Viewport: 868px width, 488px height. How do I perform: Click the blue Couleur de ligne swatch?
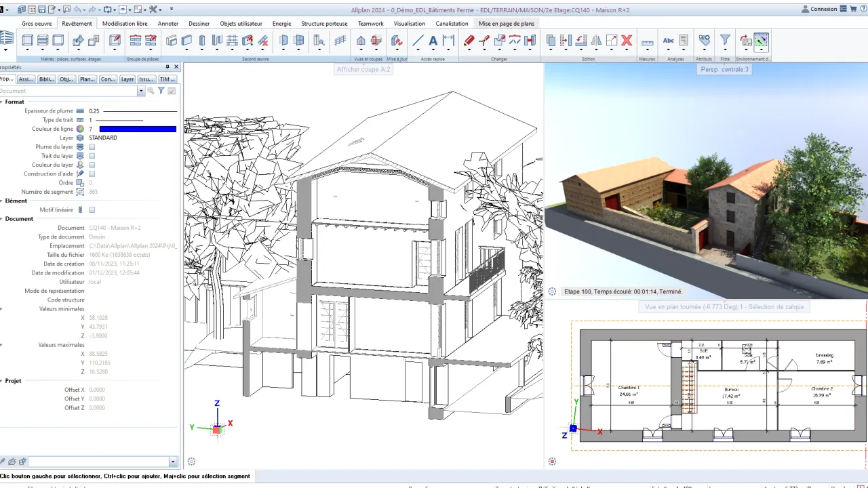137,129
